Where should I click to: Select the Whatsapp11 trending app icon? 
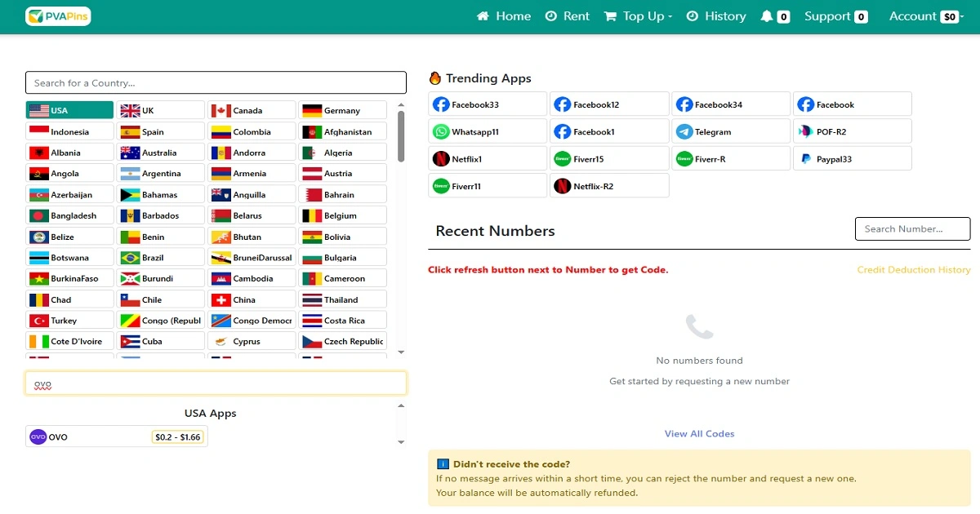coord(441,131)
